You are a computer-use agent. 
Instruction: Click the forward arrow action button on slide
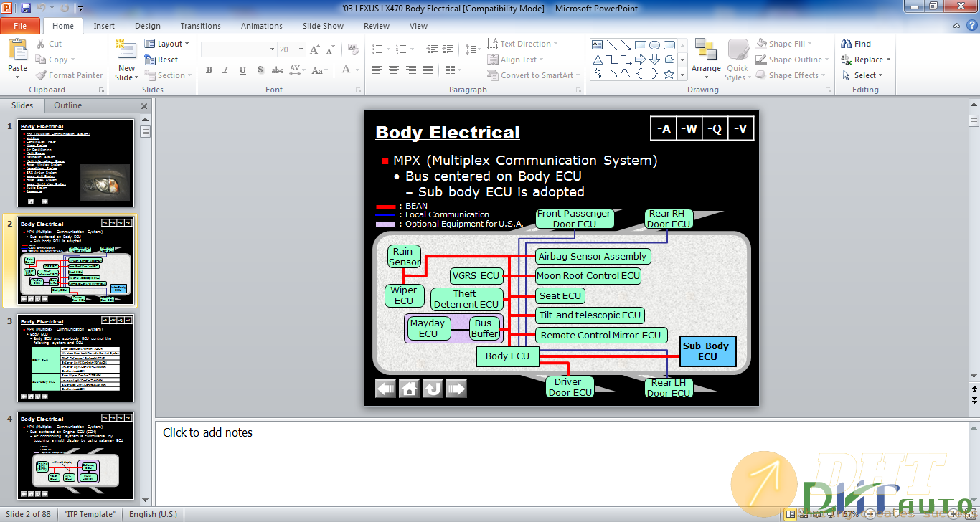coord(456,389)
